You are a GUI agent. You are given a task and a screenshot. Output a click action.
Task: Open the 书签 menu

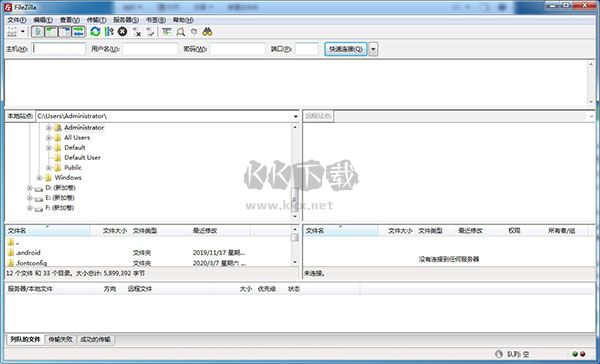click(x=156, y=20)
